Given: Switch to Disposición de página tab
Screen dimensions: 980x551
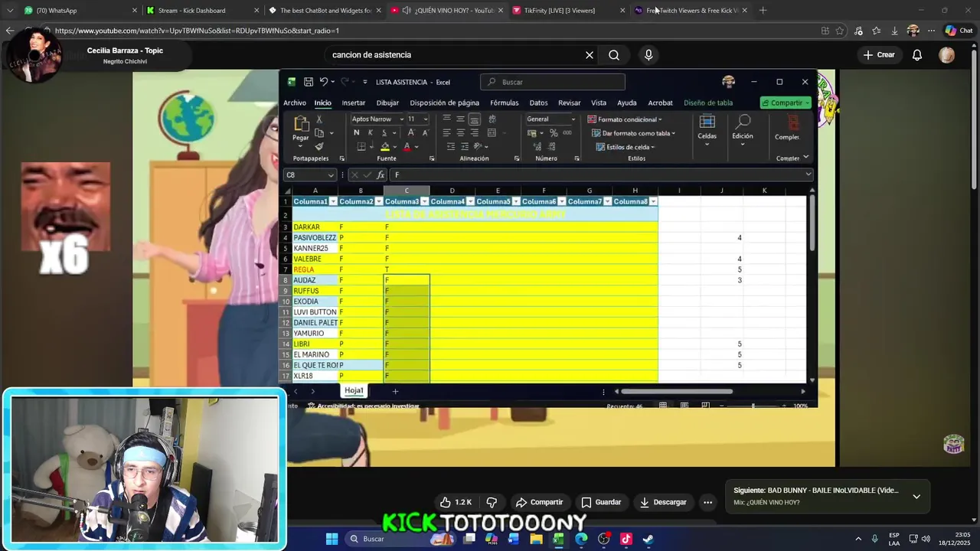Looking at the screenshot, I should (445, 103).
